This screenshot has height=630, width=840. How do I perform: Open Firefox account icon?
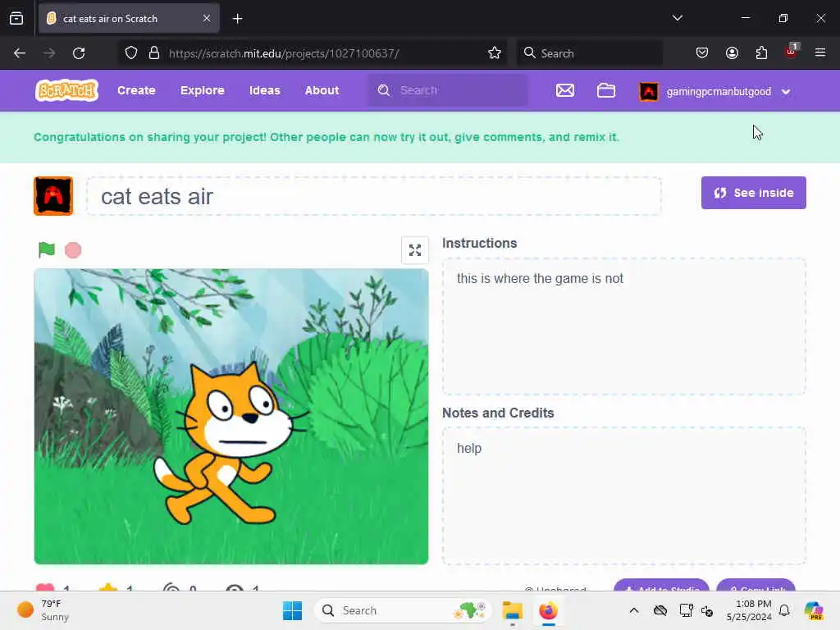732,52
